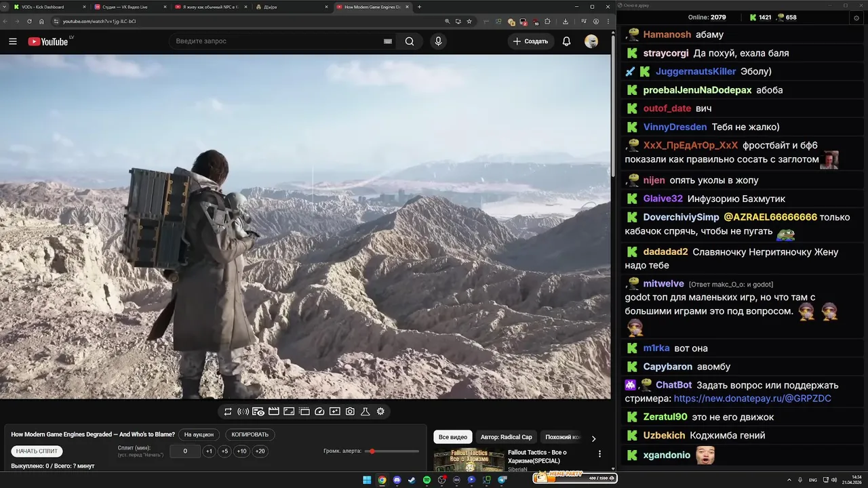This screenshot has width=868, height=488.
Task: Open Discord from the taskbar
Action: (x=397, y=480)
